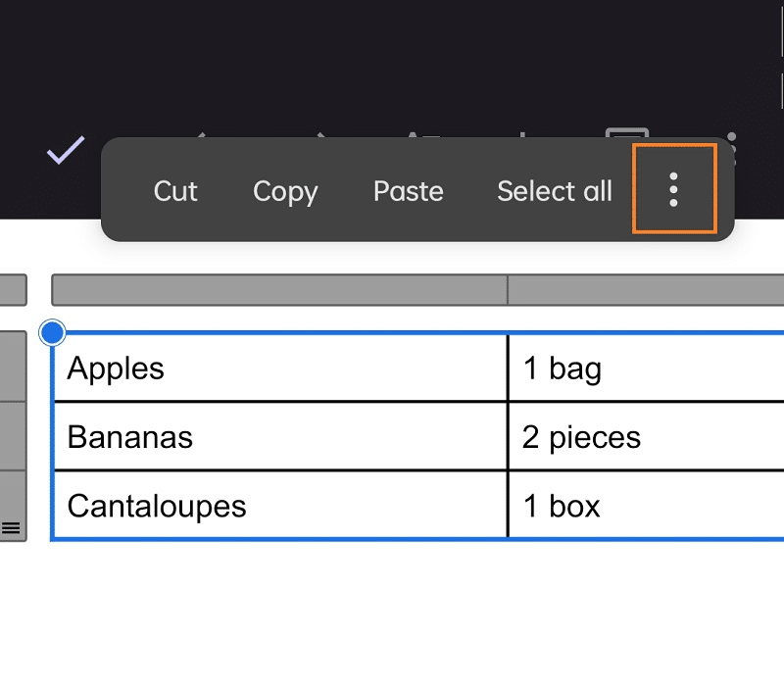Click the blue selection handle circle
The image size is (784, 688).
click(52, 333)
